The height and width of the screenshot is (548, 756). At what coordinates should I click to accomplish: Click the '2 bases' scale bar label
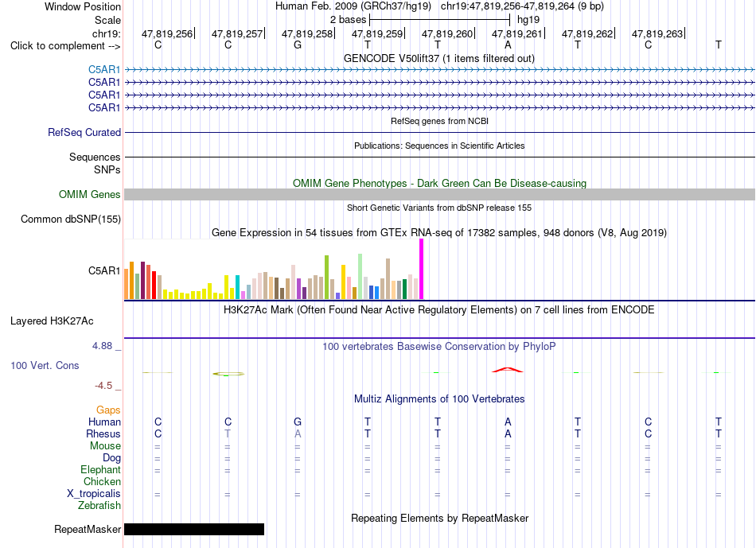tap(348, 20)
